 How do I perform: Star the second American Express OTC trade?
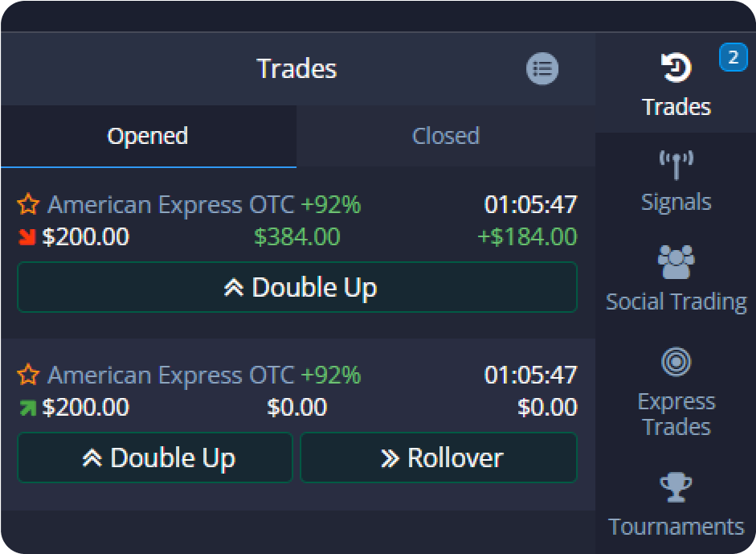(28, 375)
